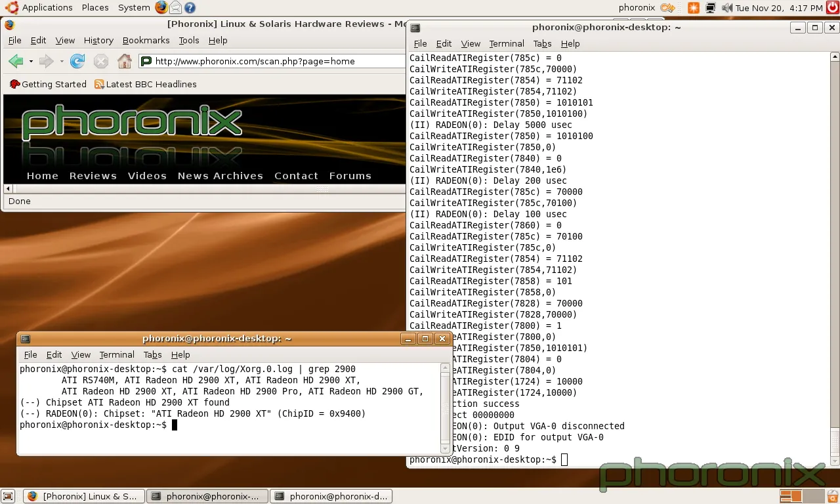The height and width of the screenshot is (504, 840).
Task: Click the Home link on Phoronix site
Action: (43, 176)
